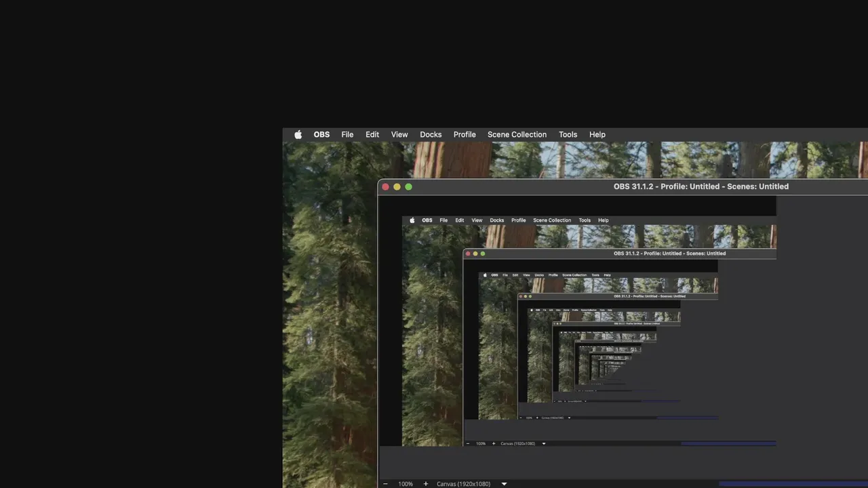This screenshot has height=488, width=868.
Task: Open the Docks menu in the top menu bar
Action: coord(431,134)
